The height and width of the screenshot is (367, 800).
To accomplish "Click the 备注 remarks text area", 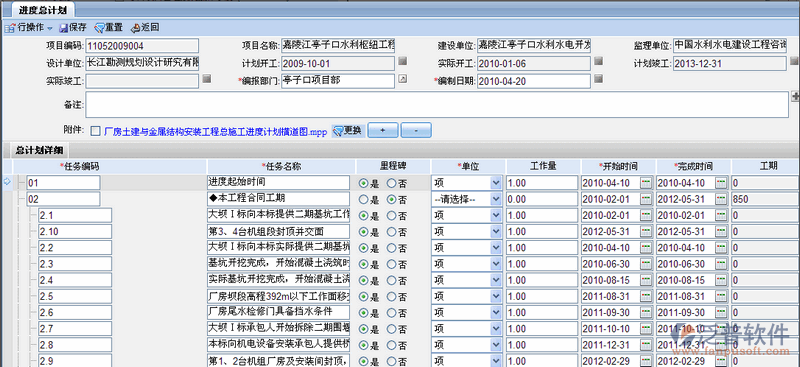I will 437,105.
